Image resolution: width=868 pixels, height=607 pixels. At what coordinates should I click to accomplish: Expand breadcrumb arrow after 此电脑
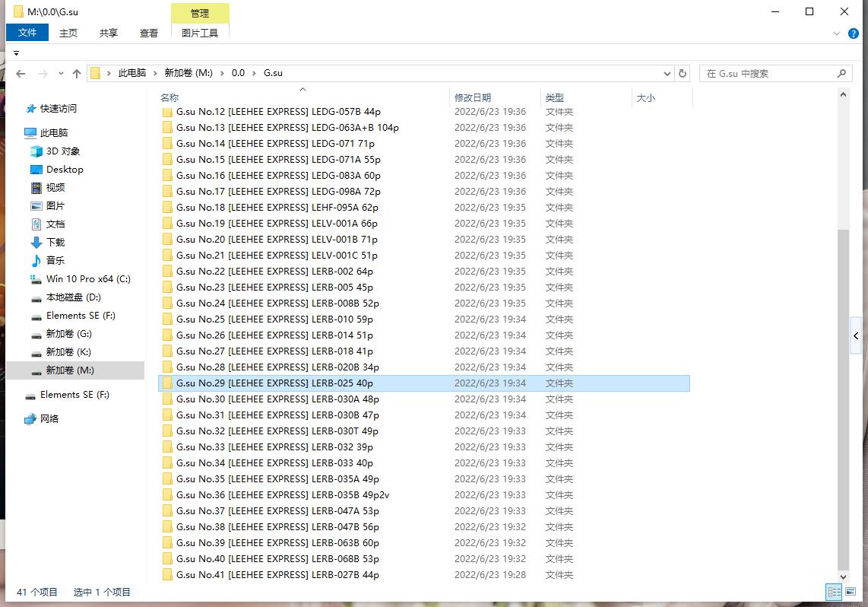pos(155,73)
